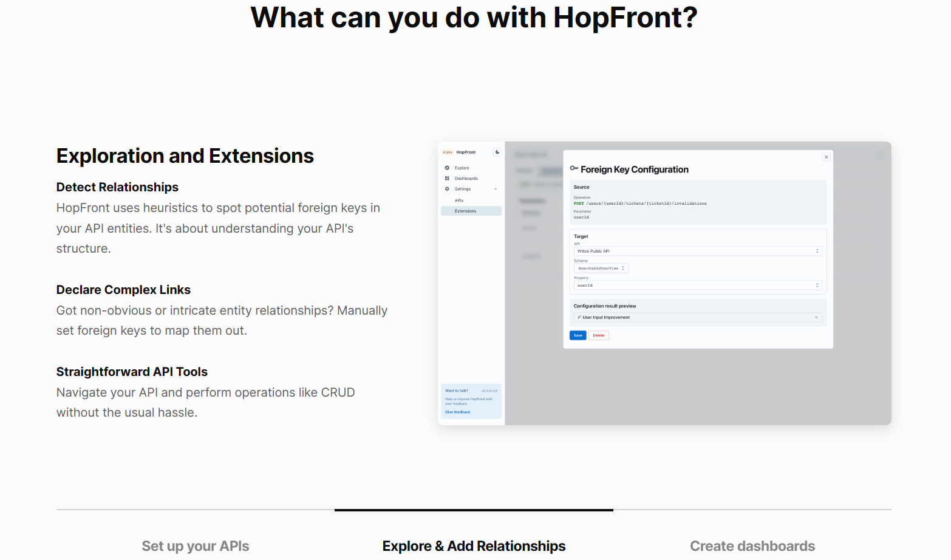Viewport: 951px width, 560px height.
Task: Select the Explore & Add Relationships tab
Action: [474, 546]
